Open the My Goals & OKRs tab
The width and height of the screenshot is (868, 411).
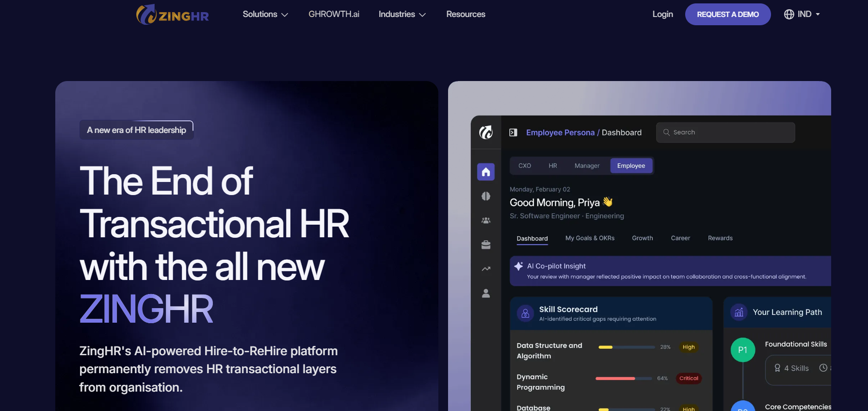click(590, 238)
